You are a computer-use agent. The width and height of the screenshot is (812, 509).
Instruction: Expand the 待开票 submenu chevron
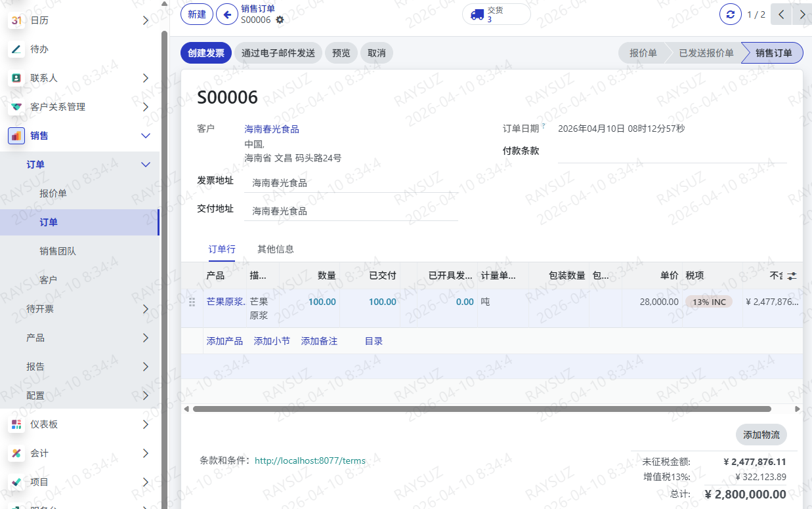(146, 309)
